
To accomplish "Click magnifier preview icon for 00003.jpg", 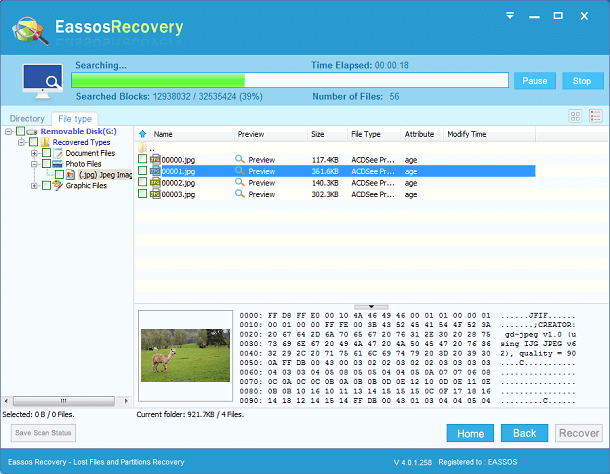I will point(240,194).
